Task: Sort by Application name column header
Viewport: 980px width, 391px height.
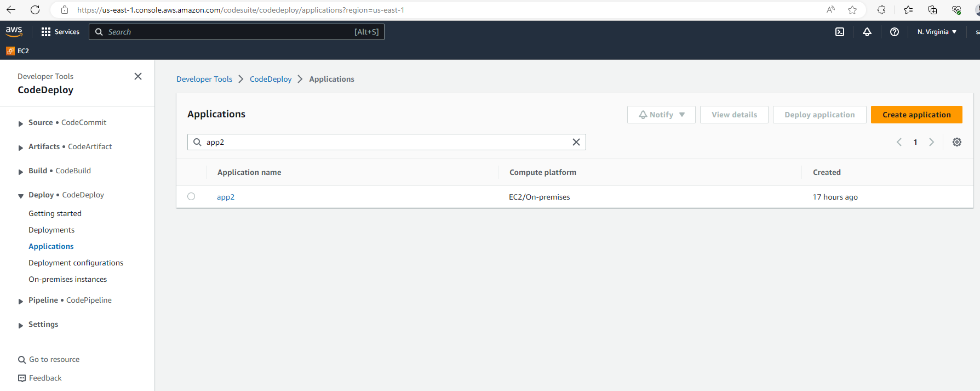Action: pos(249,172)
